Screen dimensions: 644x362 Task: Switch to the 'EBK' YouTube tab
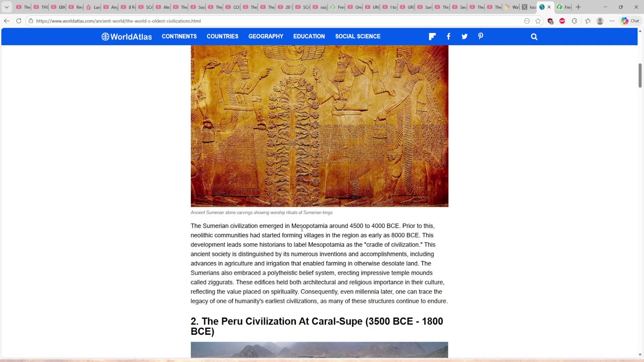(x=58, y=7)
